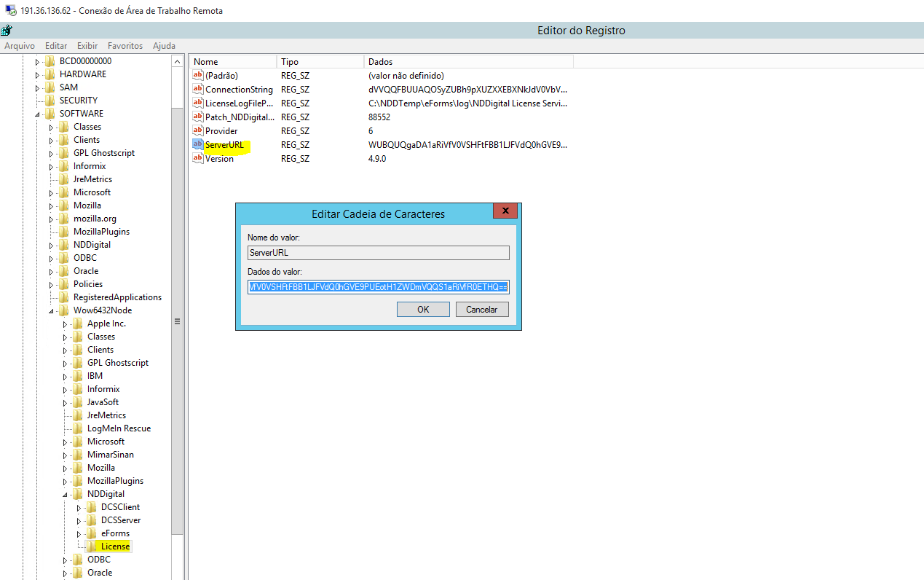The image size is (924, 580).
Task: Expand the HARDWARE tree node
Action: point(37,74)
